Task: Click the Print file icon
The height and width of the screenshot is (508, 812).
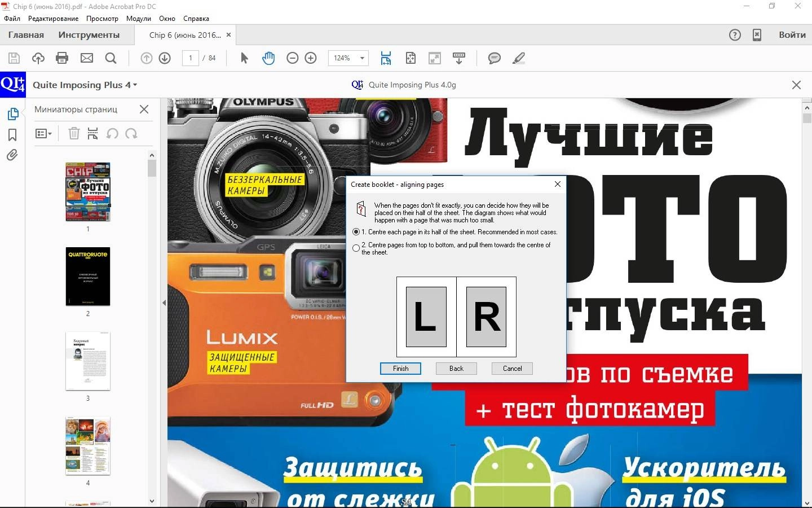Action: coord(62,58)
